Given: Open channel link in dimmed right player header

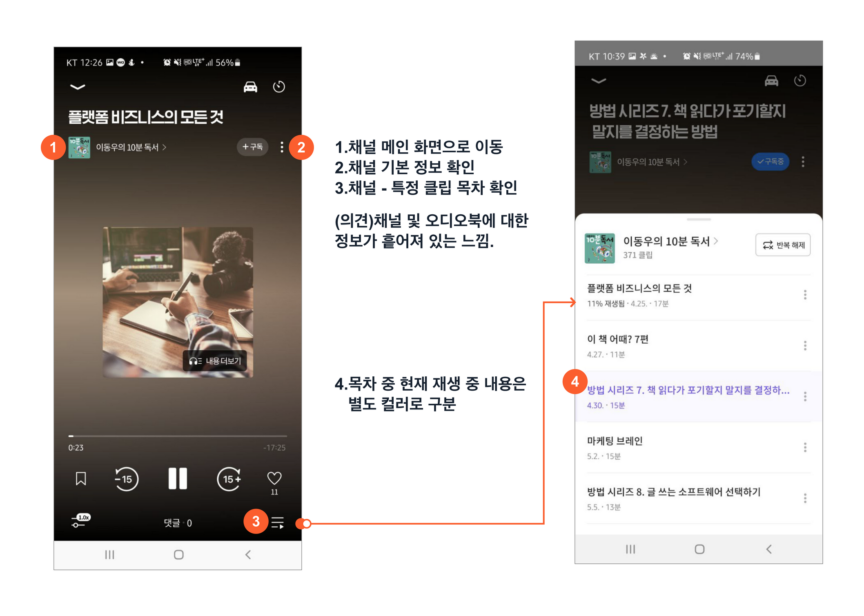Looking at the screenshot, I should click(x=652, y=162).
